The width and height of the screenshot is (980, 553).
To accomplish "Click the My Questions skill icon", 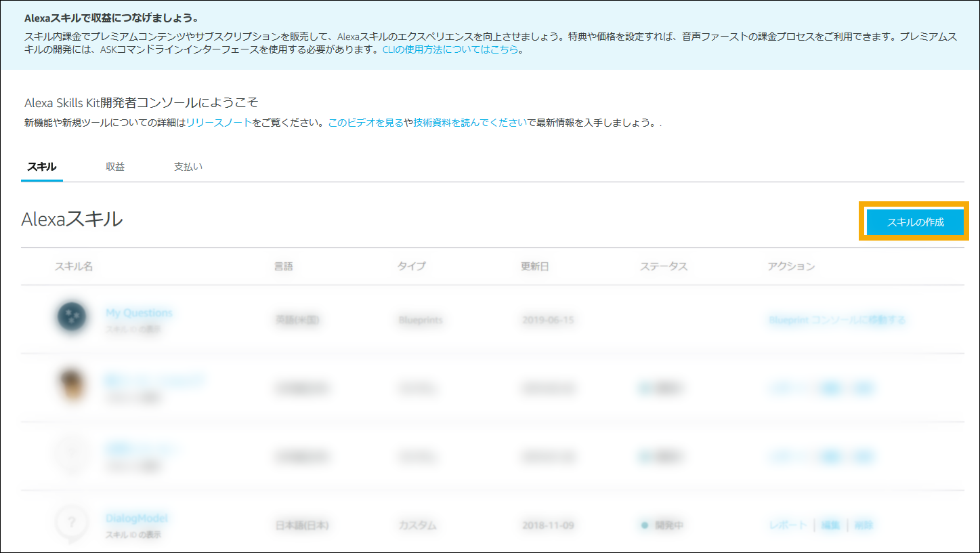I will tap(72, 317).
